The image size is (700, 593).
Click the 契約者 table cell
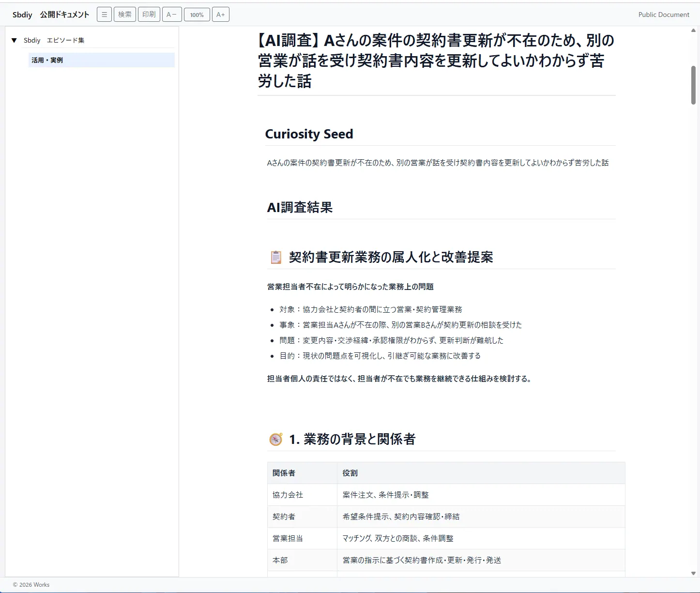302,517
